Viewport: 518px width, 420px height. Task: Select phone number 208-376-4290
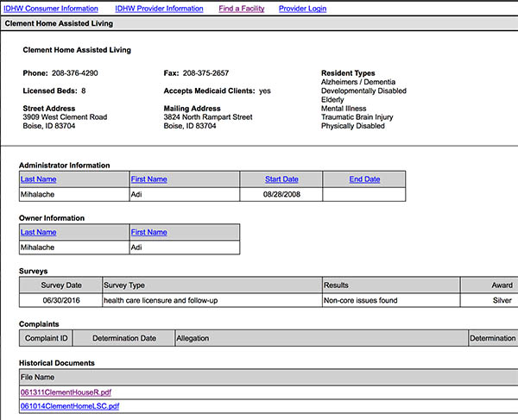pyautogui.click(x=74, y=73)
